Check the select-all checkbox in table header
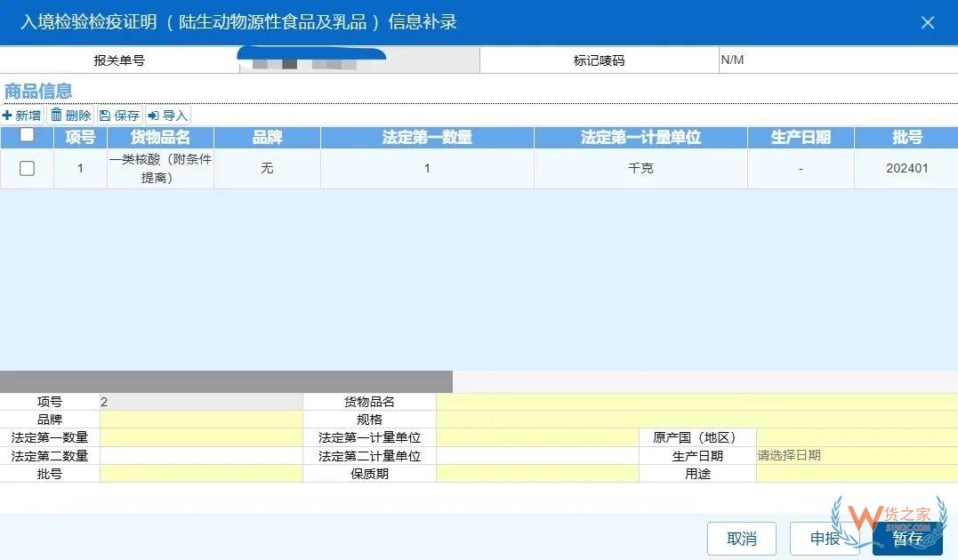 pyautogui.click(x=27, y=135)
